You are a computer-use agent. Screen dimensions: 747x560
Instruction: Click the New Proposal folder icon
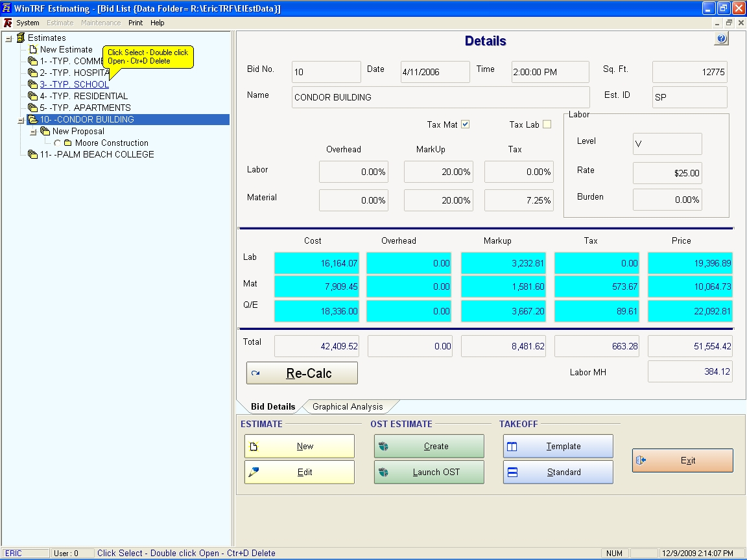click(x=45, y=132)
